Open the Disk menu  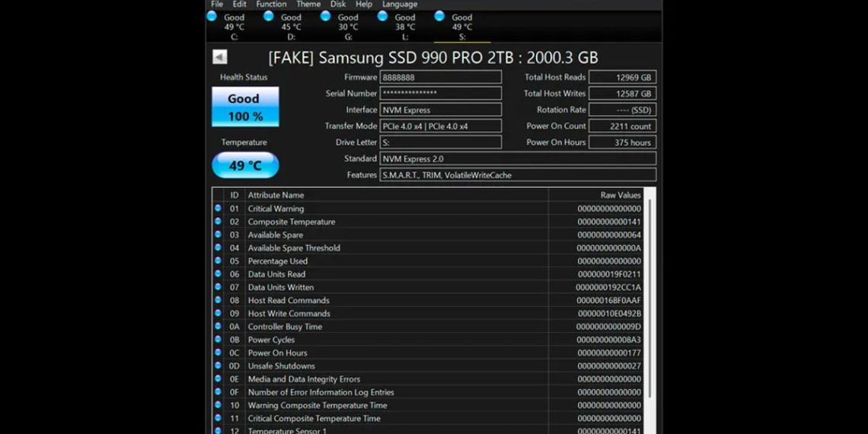coord(338,4)
